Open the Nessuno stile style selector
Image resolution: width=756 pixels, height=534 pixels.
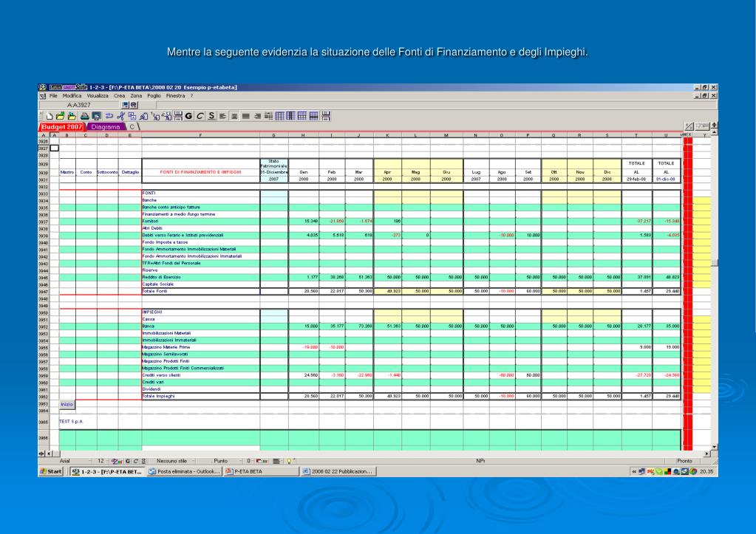click(174, 461)
